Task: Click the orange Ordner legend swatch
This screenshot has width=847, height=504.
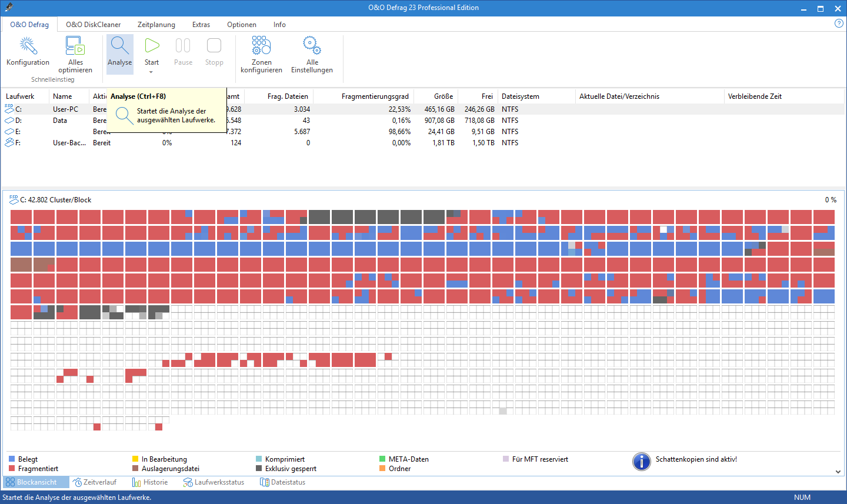Action: 382,468
